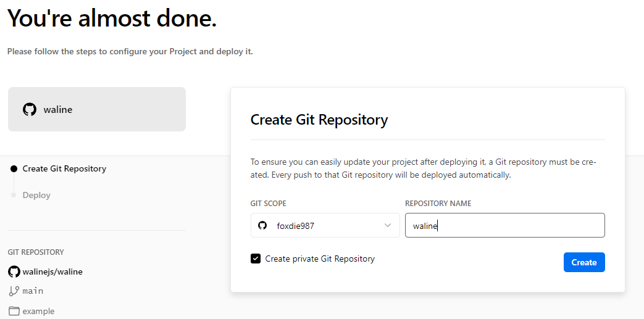Open the walinejs/waline repository link
This screenshot has height=319, width=644.
(52, 271)
